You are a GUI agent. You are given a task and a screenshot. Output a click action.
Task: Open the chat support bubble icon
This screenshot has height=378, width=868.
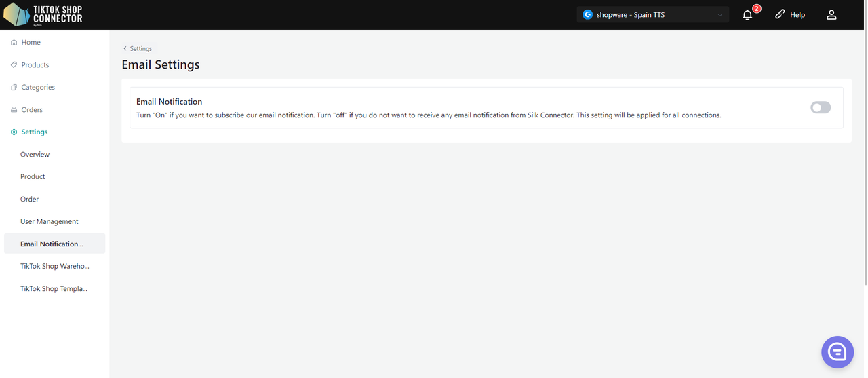pyautogui.click(x=837, y=352)
